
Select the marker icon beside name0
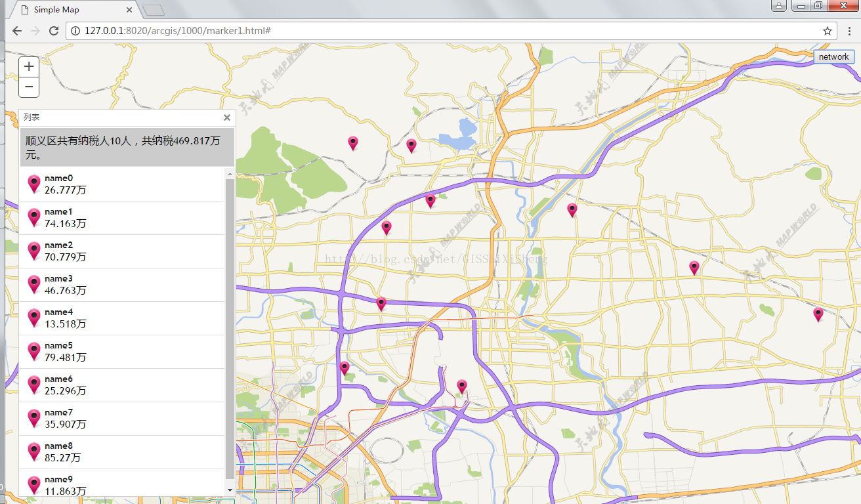pyautogui.click(x=34, y=184)
